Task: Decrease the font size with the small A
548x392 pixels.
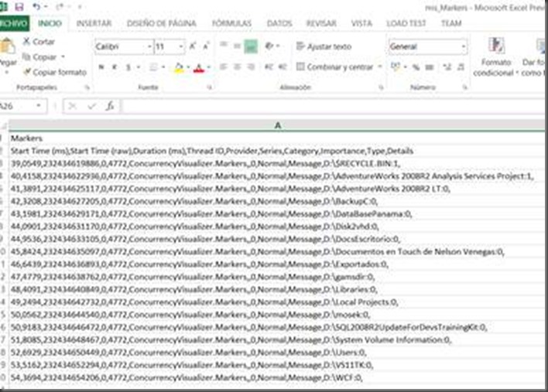Action: [206, 46]
